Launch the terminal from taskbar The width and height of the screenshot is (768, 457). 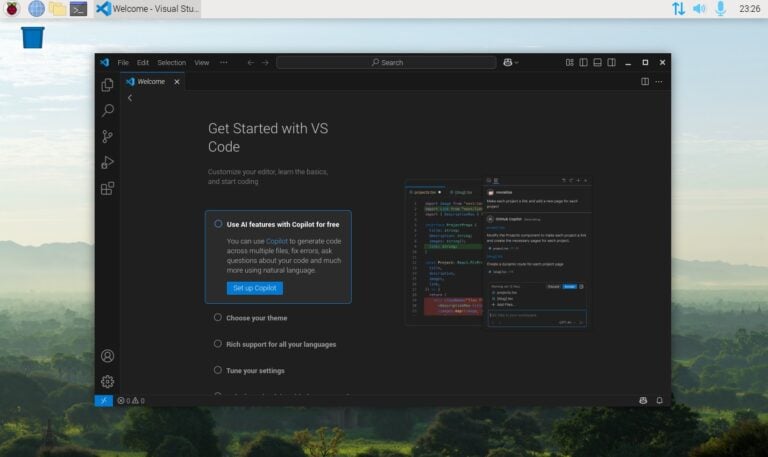78,8
